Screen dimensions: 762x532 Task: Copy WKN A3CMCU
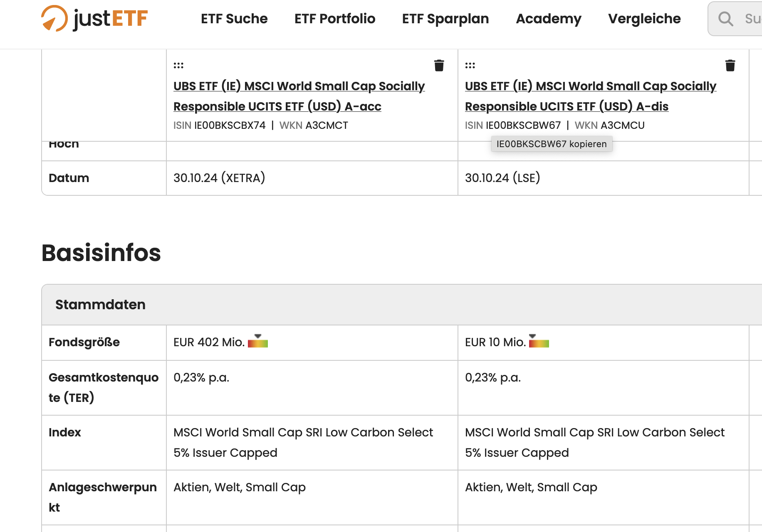(623, 125)
